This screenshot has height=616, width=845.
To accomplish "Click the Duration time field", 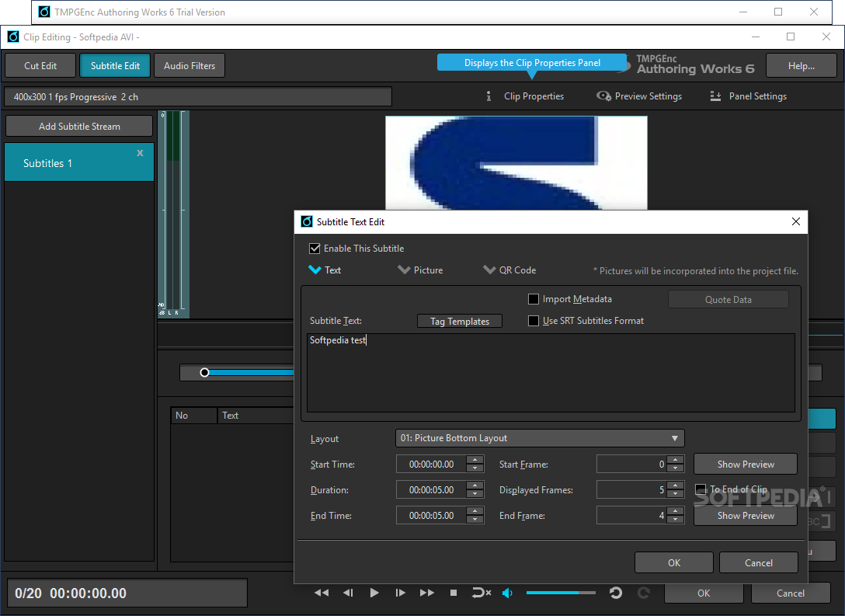I will pyautogui.click(x=431, y=490).
